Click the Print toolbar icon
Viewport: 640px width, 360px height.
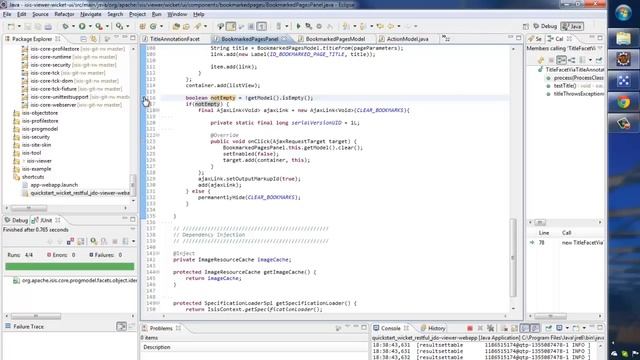pyautogui.click(x=48, y=27)
